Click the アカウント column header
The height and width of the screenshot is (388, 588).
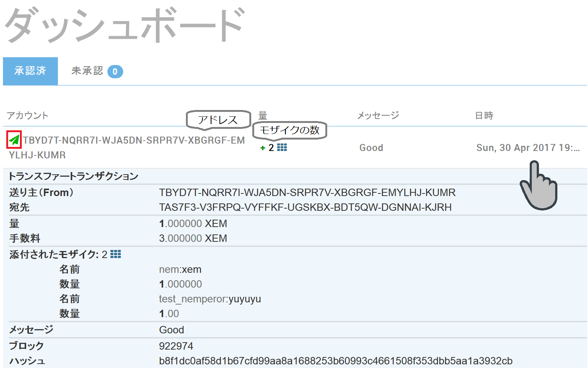click(x=28, y=116)
